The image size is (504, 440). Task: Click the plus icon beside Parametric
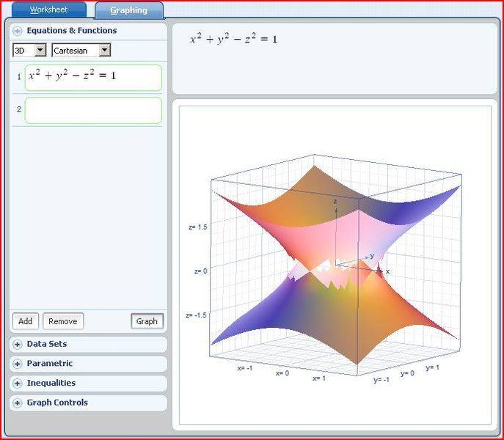tap(17, 364)
